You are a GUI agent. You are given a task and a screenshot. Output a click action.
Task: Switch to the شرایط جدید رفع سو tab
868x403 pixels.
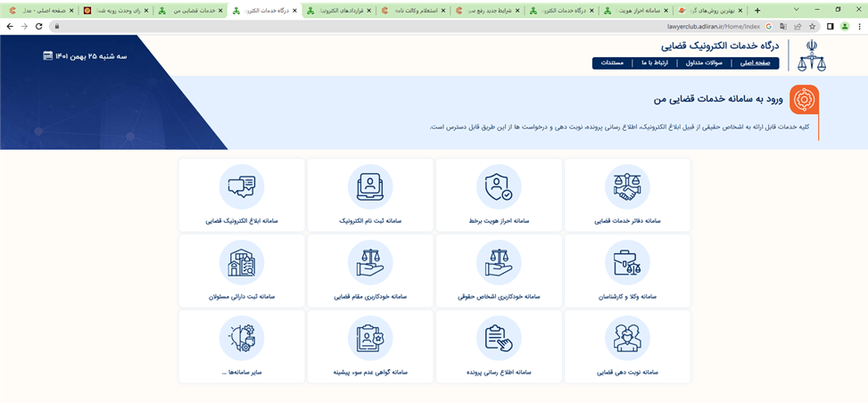pos(488,11)
